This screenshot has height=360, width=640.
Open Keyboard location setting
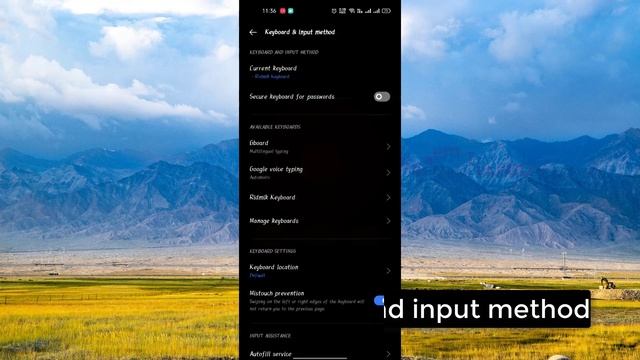coord(320,271)
